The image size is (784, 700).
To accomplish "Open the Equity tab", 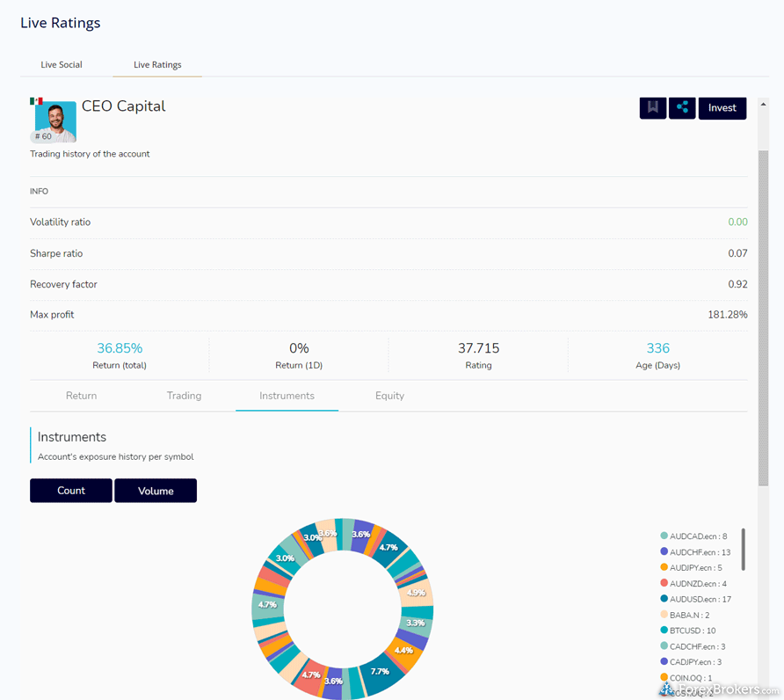I will (390, 396).
